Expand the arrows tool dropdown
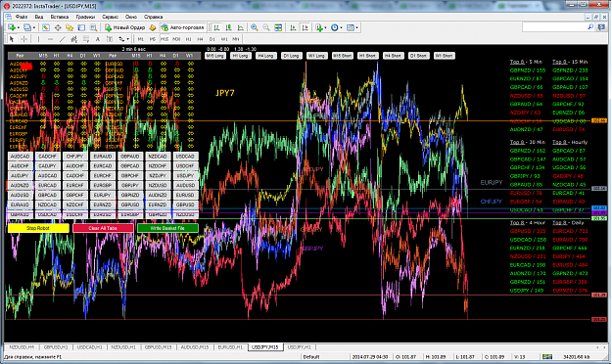 coord(127,39)
